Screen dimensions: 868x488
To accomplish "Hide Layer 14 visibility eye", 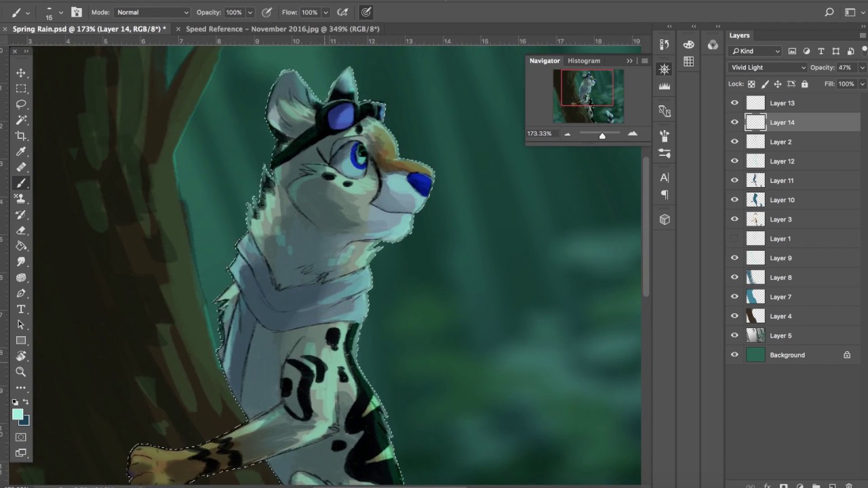I will pyautogui.click(x=734, y=123).
